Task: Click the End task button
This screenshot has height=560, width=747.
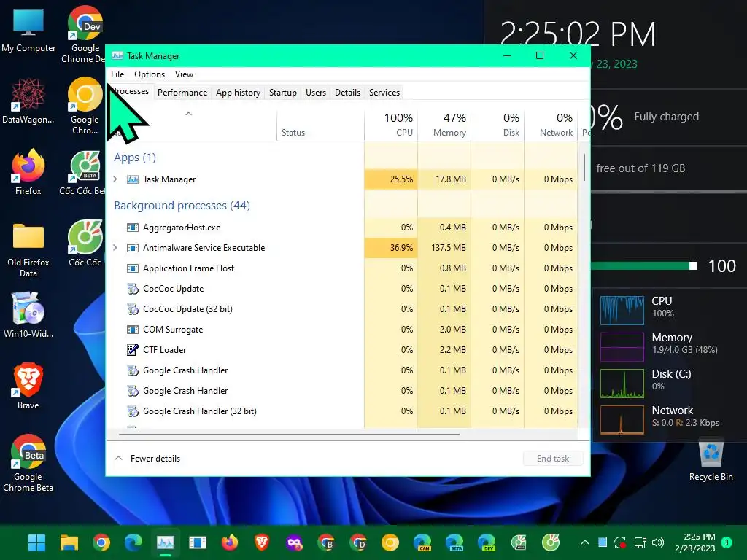Action: pyautogui.click(x=553, y=459)
